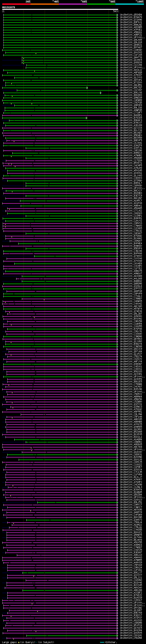This screenshot has width=146, height=644.
Task: Open hit UniRef100_B9F9J1
Action: pos(131,22)
